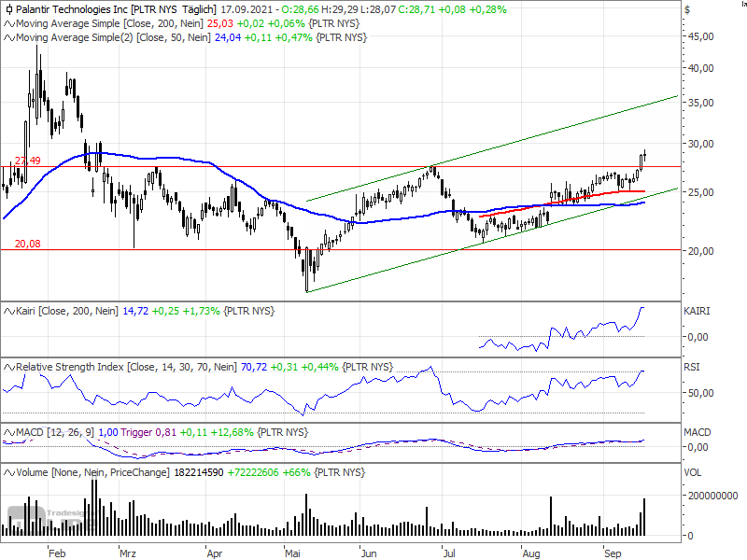Screen dimensions: 747x560
Task: Click the volume value 182214590
Action: pyautogui.click(x=199, y=472)
